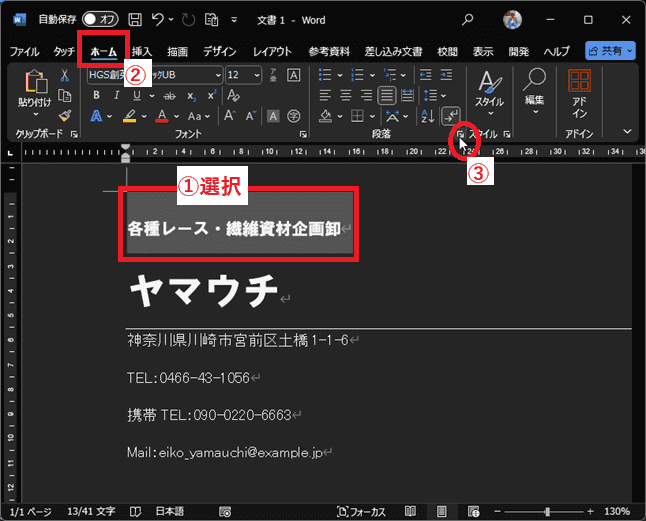Open the 編集 editing search icon
The width and height of the screenshot is (646, 521).
535,88
